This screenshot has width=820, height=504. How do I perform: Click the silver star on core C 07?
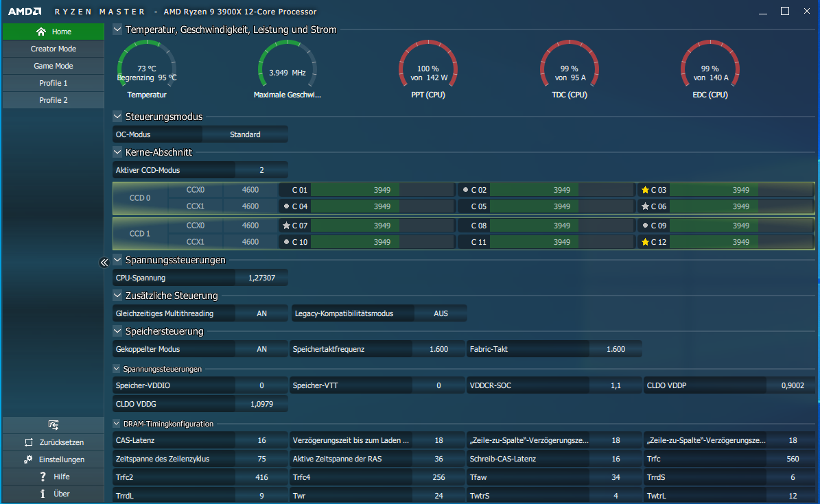tap(286, 226)
